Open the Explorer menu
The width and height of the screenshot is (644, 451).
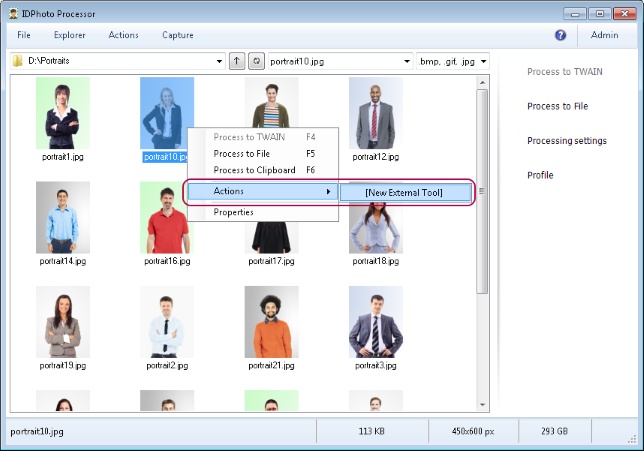(x=69, y=35)
